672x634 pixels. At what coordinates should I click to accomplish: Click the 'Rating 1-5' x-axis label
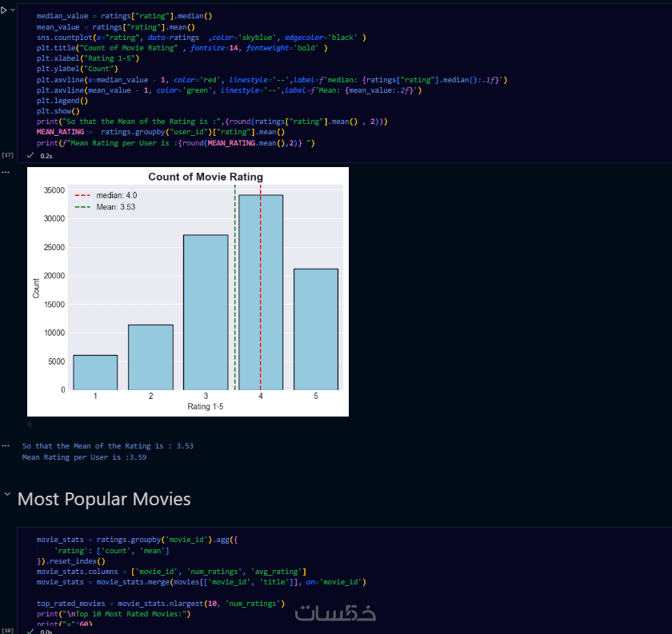206,406
